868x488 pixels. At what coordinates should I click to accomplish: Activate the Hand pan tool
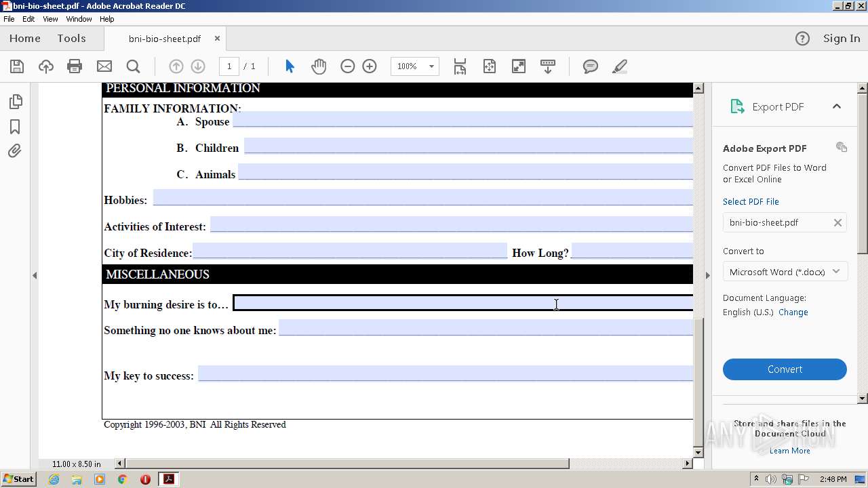click(x=319, y=66)
